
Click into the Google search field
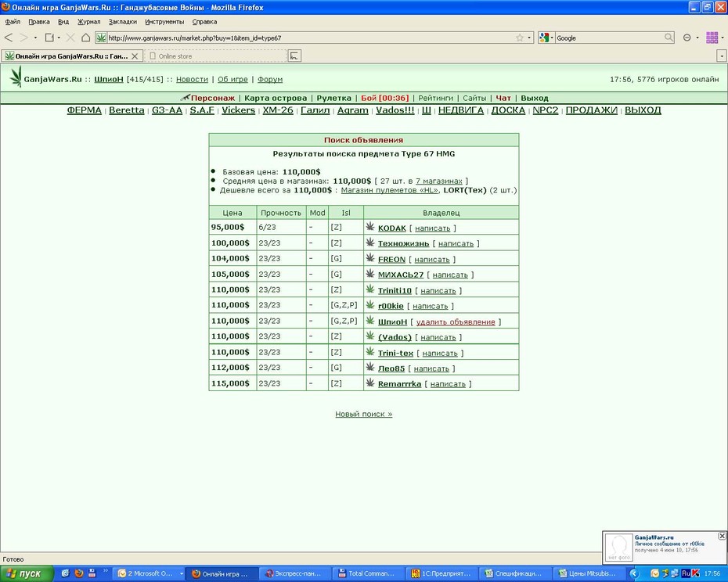pyautogui.click(x=609, y=38)
